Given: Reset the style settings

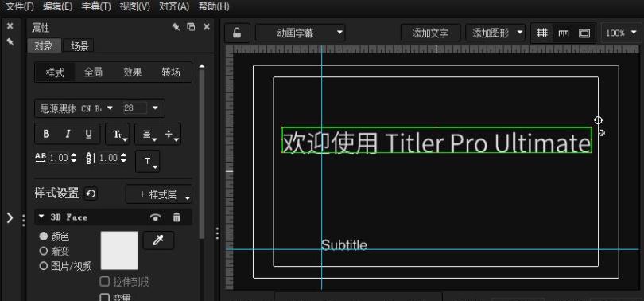Looking at the screenshot, I should point(91,193).
